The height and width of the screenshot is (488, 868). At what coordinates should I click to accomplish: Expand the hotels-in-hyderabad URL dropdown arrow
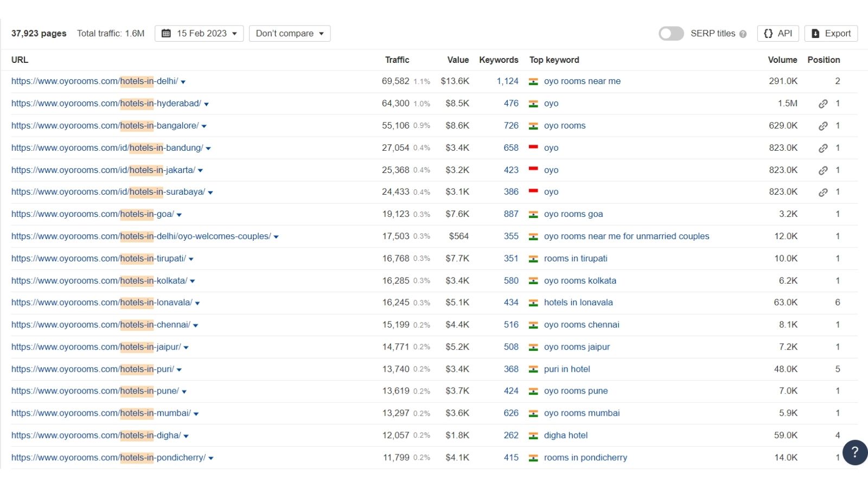point(206,104)
